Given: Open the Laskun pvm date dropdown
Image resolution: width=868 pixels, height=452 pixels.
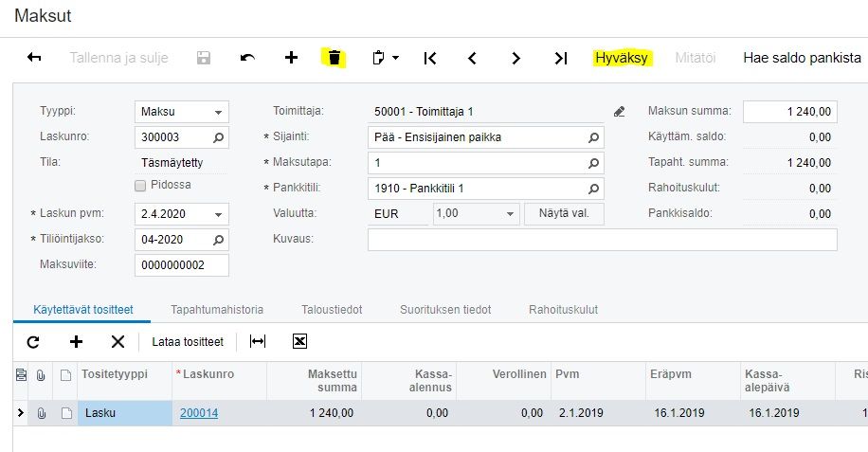Looking at the screenshot, I should (218, 214).
